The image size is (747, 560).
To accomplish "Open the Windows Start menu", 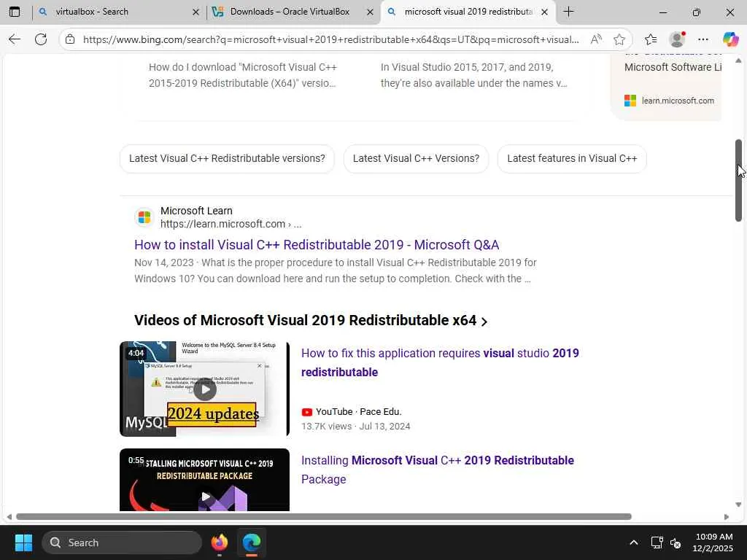I will pos(23,542).
